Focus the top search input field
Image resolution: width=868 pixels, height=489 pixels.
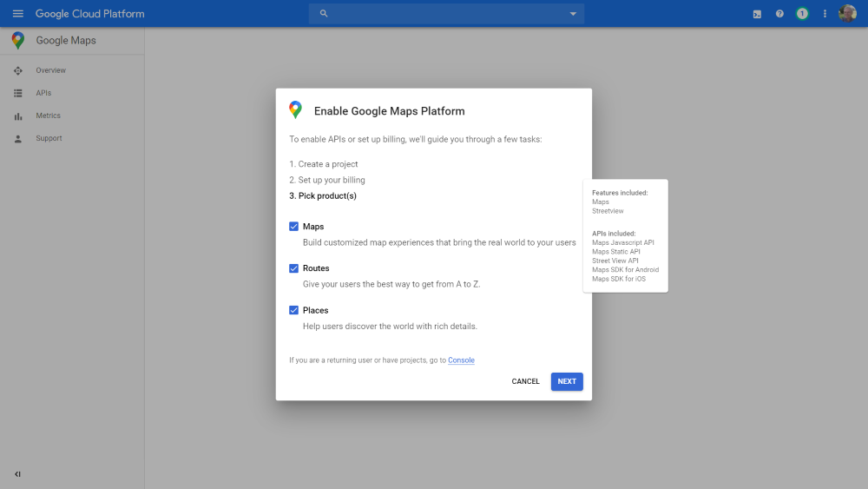point(446,14)
